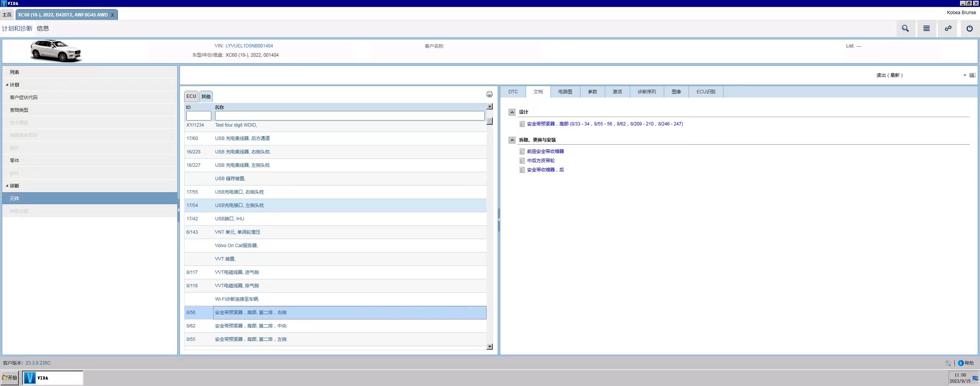Click the power logout icon
The height and width of the screenshot is (386, 980).
(x=969, y=29)
